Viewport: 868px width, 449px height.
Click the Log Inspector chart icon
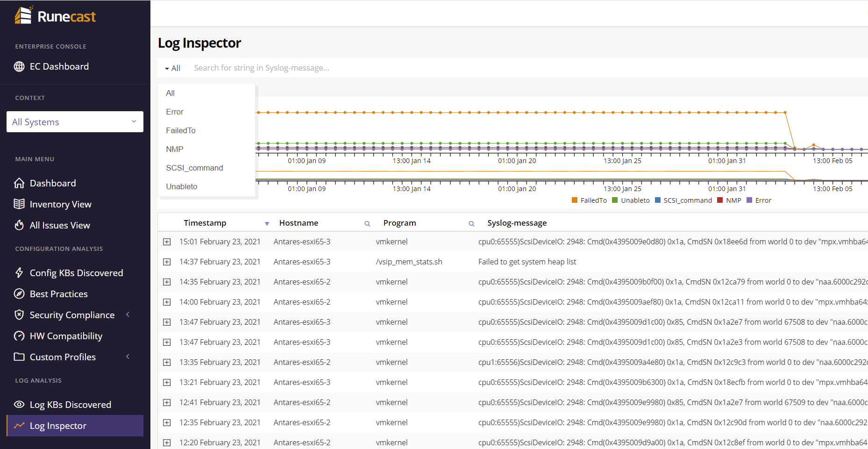(x=19, y=426)
